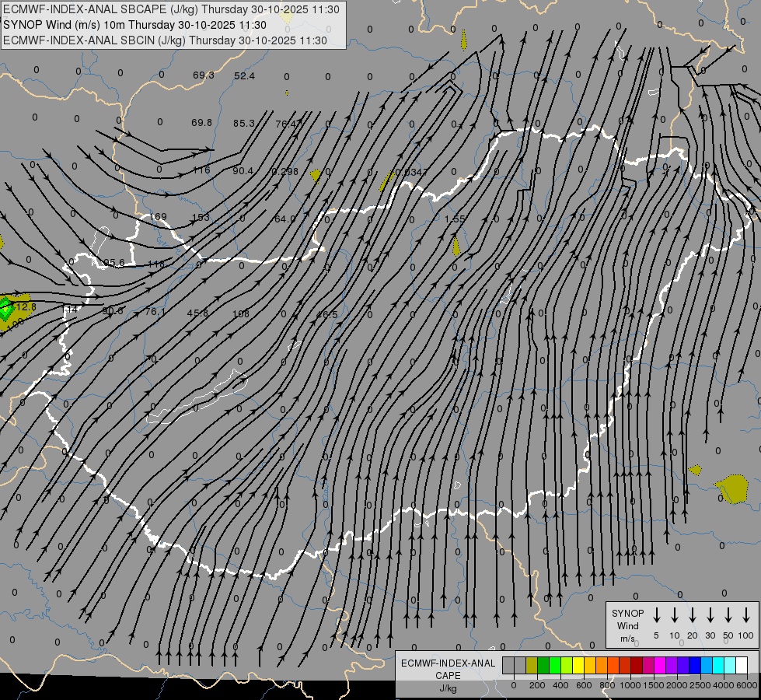Click the 400 tick label in the CAPE legend
The image size is (761, 700).
pyautogui.click(x=560, y=685)
